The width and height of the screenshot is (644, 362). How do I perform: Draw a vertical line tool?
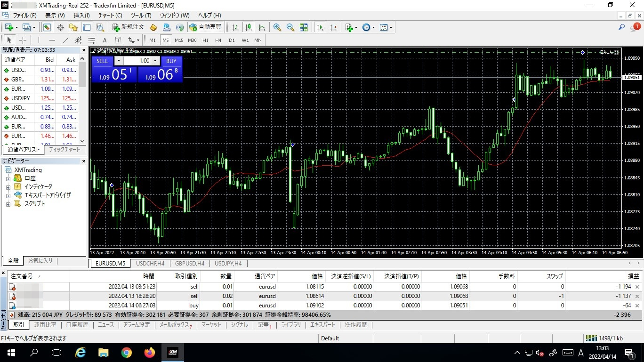pos(39,40)
